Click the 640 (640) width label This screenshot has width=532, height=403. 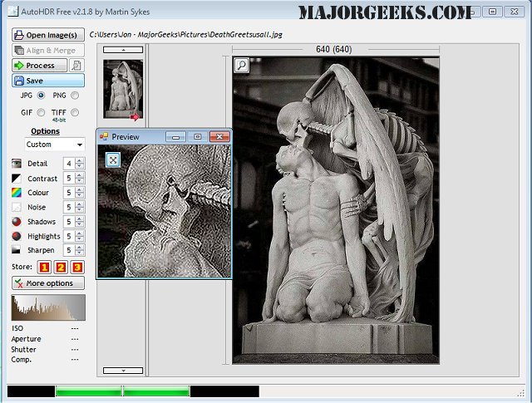coord(334,50)
